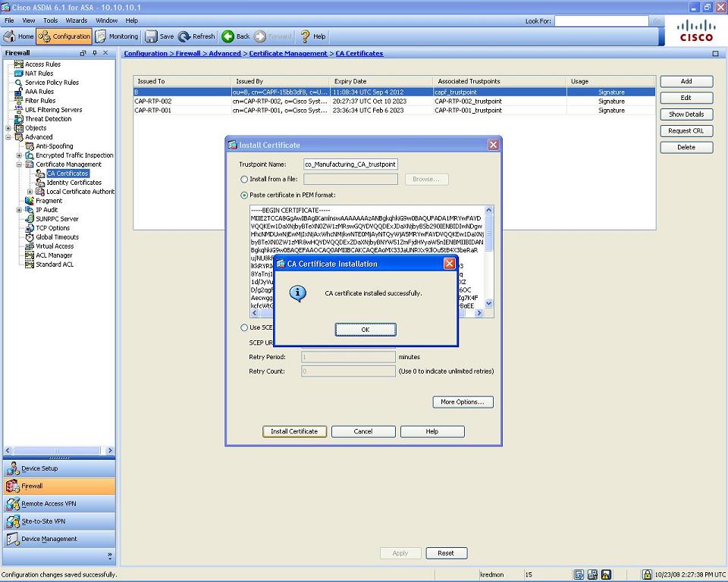Open Device Management navigation section
Viewport: 728px width, 582px height.
[x=59, y=539]
